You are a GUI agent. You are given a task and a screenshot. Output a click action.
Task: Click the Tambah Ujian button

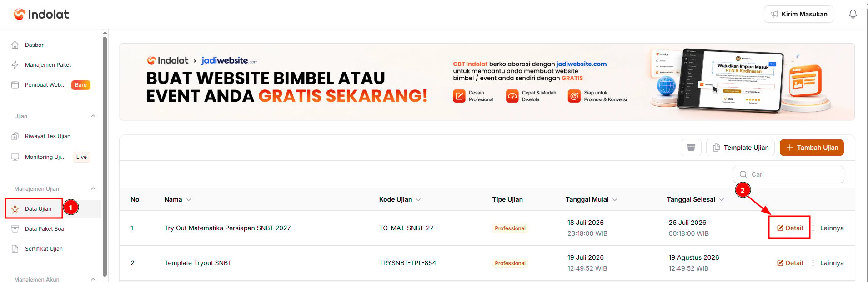coord(812,148)
